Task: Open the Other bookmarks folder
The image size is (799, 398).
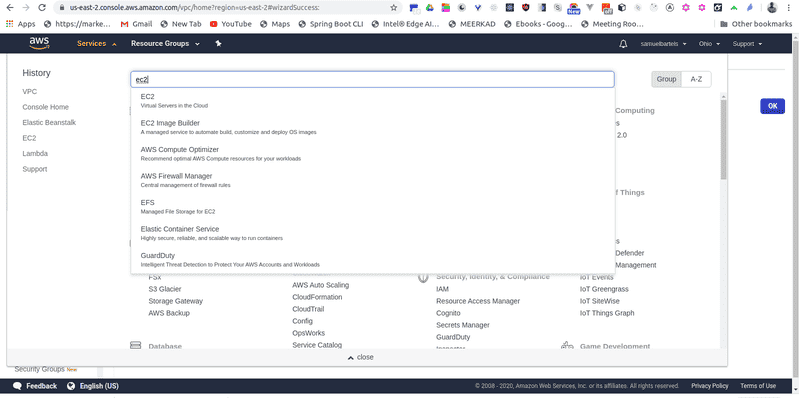Action: tap(756, 24)
